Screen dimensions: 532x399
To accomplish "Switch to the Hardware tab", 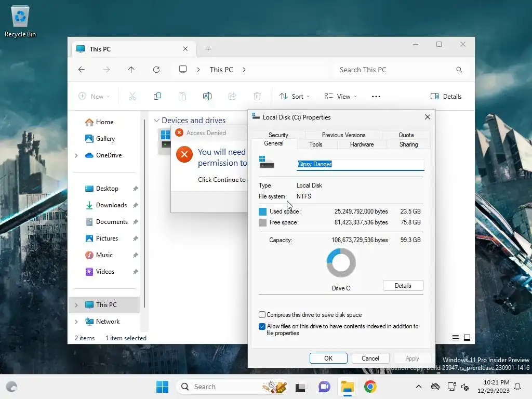I will tap(362, 144).
